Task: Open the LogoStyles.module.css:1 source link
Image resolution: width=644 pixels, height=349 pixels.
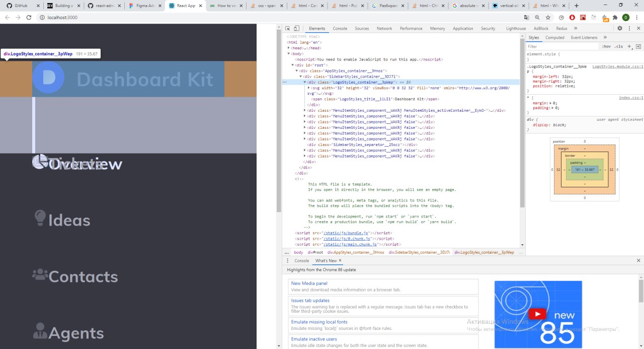Action: [x=618, y=66]
